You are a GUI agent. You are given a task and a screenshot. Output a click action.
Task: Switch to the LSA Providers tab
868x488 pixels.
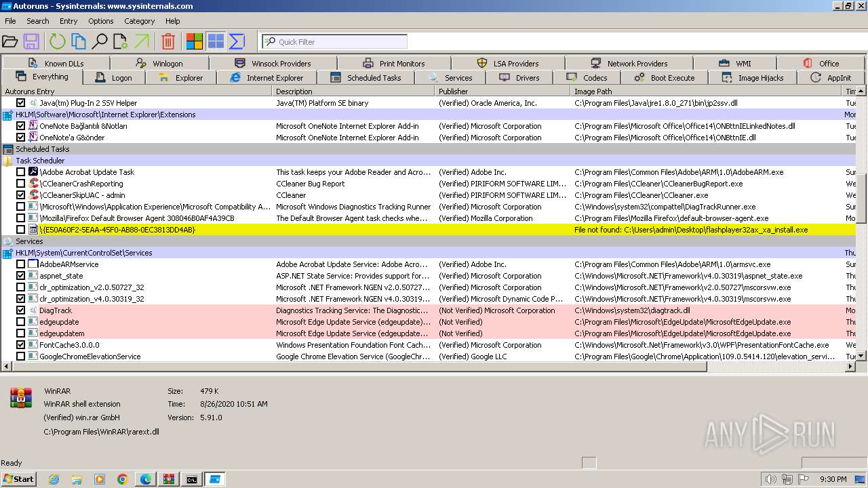pos(508,63)
